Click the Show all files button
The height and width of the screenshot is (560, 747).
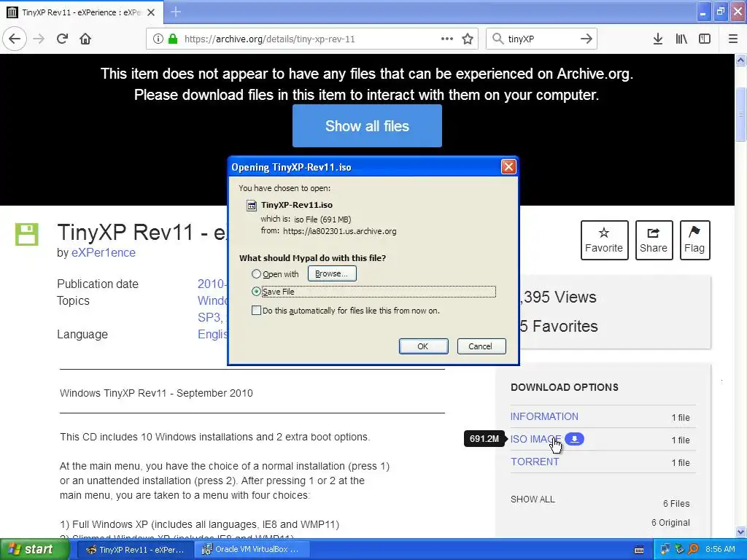coord(368,125)
